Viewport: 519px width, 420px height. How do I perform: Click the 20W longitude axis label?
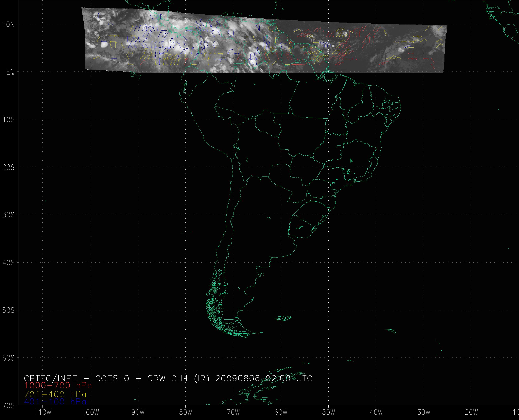[472, 412]
